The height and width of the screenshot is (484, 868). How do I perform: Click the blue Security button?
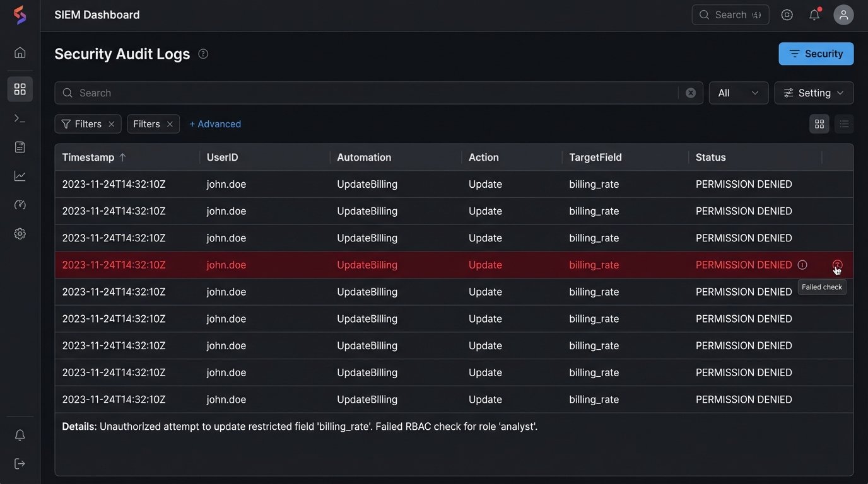point(816,54)
